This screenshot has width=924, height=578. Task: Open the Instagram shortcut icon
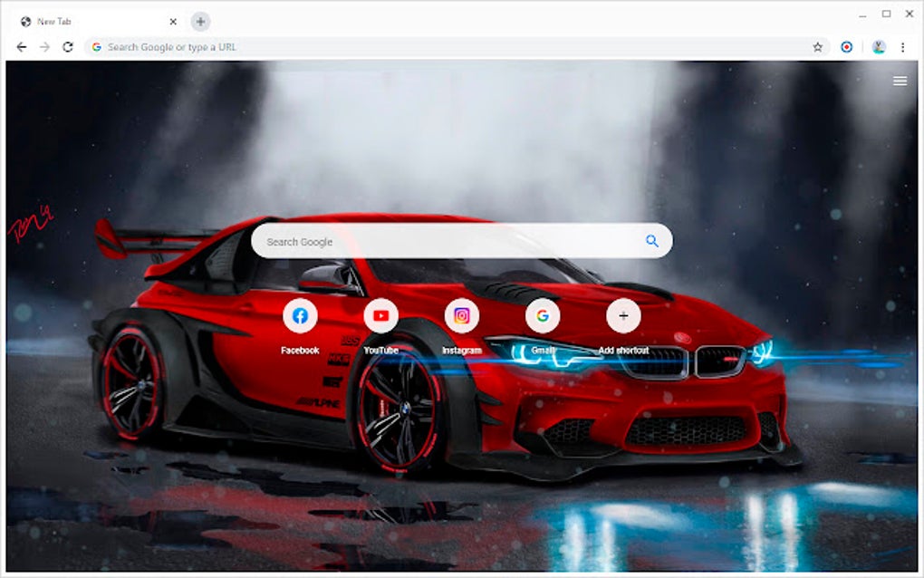[461, 316]
